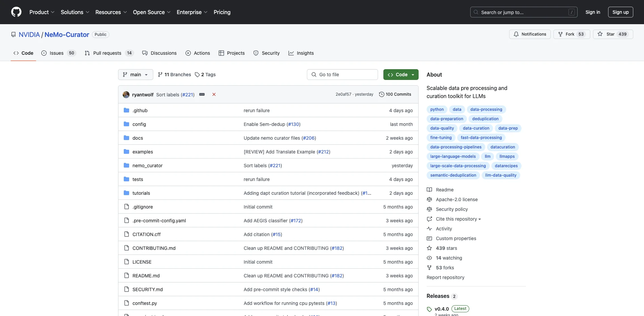Open the CONTRIBUTING.md file

(x=154, y=248)
